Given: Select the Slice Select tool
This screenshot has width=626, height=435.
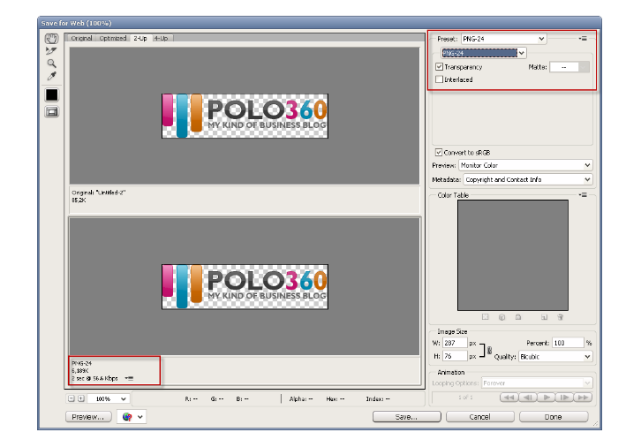Looking at the screenshot, I should pyautogui.click(x=51, y=51).
